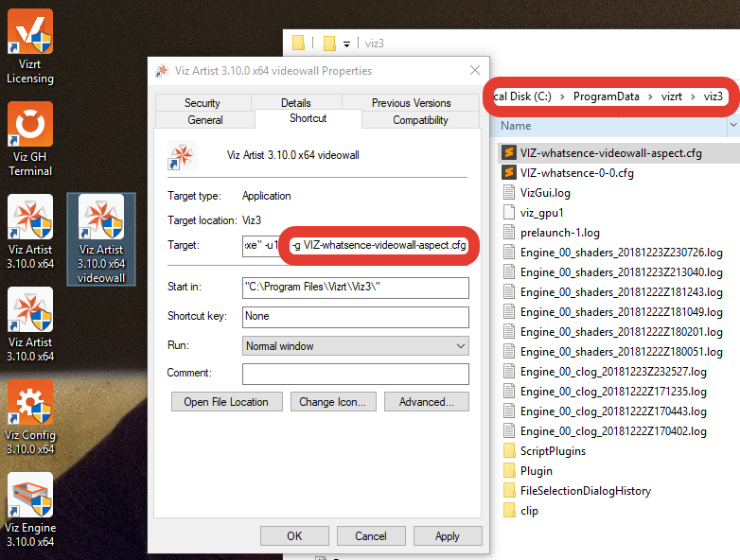Viewport: 740px width, 560px height.
Task: Click the Viz Artist icon in the Properties title bar
Action: click(162, 71)
